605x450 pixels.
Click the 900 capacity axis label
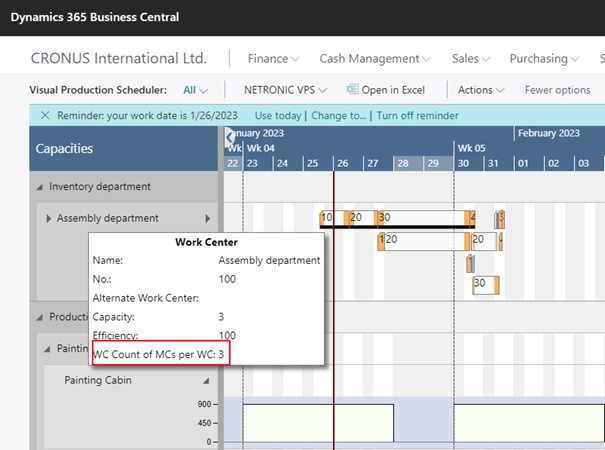204,404
